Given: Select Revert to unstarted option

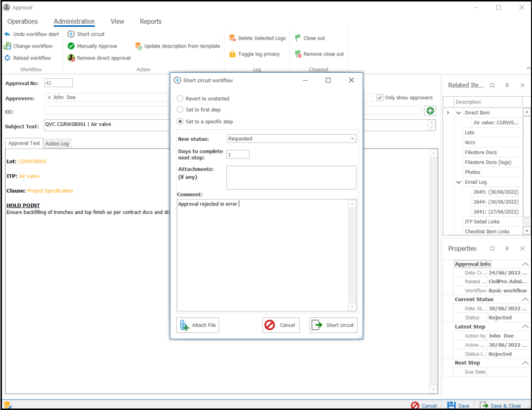Looking at the screenshot, I should coord(180,99).
